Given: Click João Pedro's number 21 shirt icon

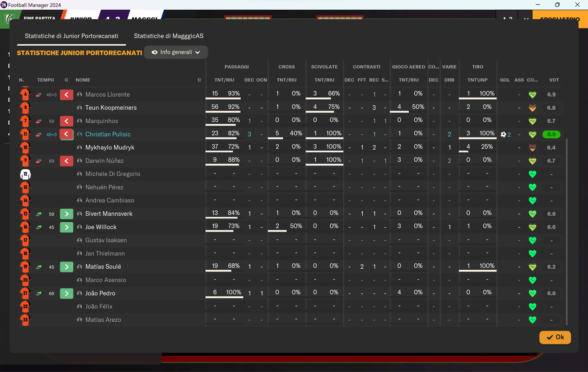Looking at the screenshot, I should pyautogui.click(x=25, y=293).
